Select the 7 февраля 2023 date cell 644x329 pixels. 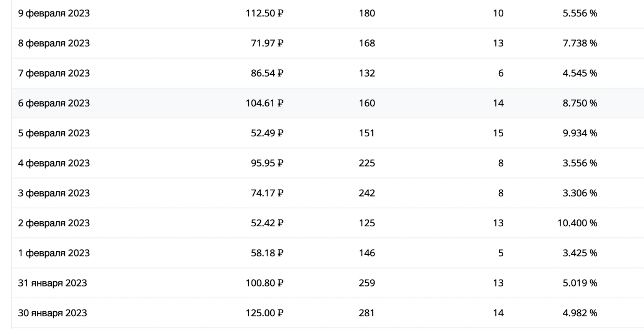click(x=54, y=73)
